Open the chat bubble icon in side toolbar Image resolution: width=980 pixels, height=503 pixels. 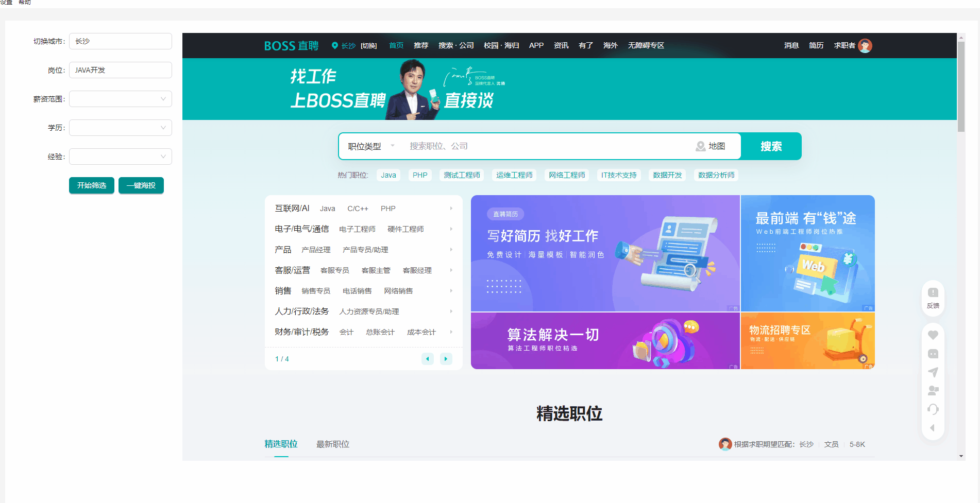[933, 354]
